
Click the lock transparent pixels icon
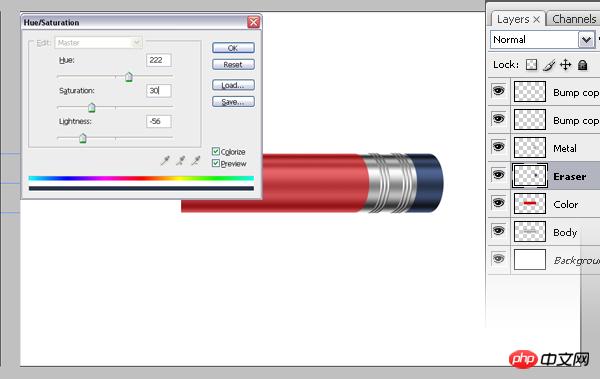(x=531, y=65)
